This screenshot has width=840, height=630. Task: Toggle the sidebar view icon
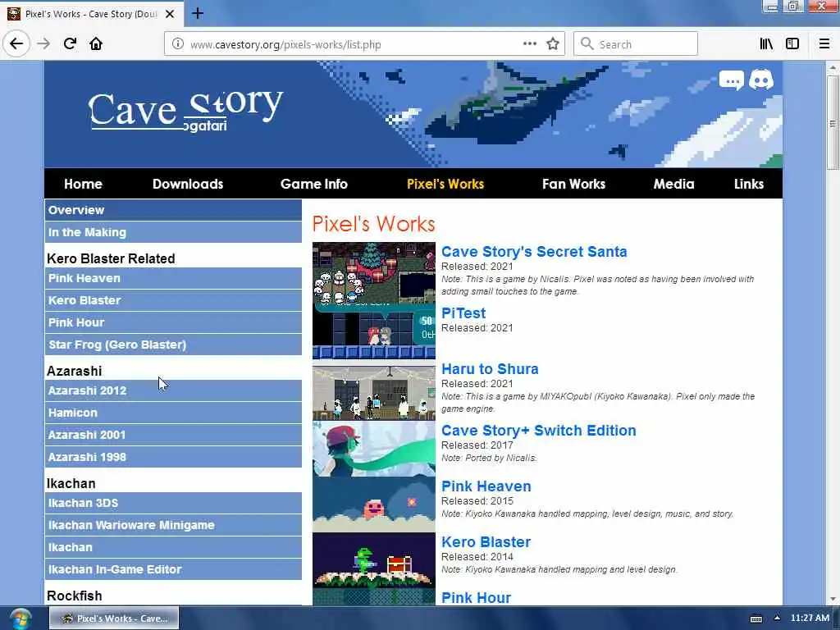(792, 44)
